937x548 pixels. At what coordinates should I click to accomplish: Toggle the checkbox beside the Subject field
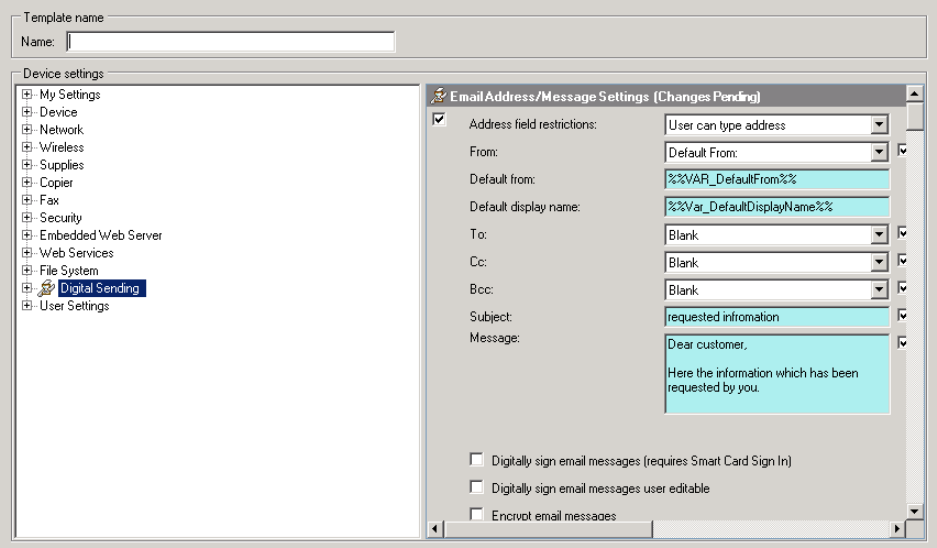tap(902, 315)
